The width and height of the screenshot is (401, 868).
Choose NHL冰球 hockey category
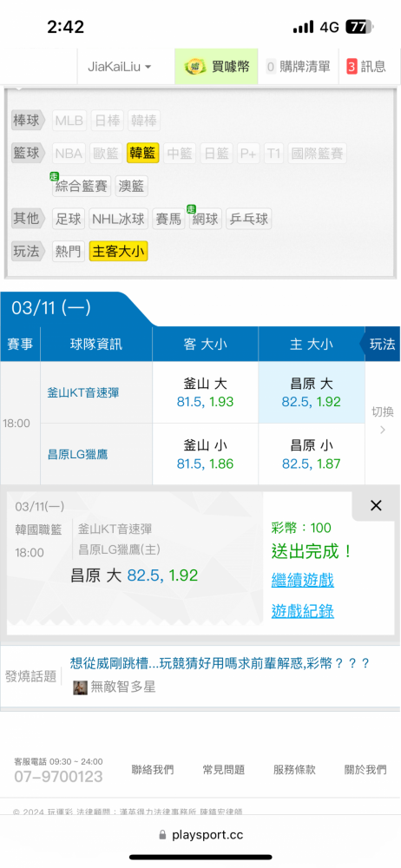pos(119,220)
